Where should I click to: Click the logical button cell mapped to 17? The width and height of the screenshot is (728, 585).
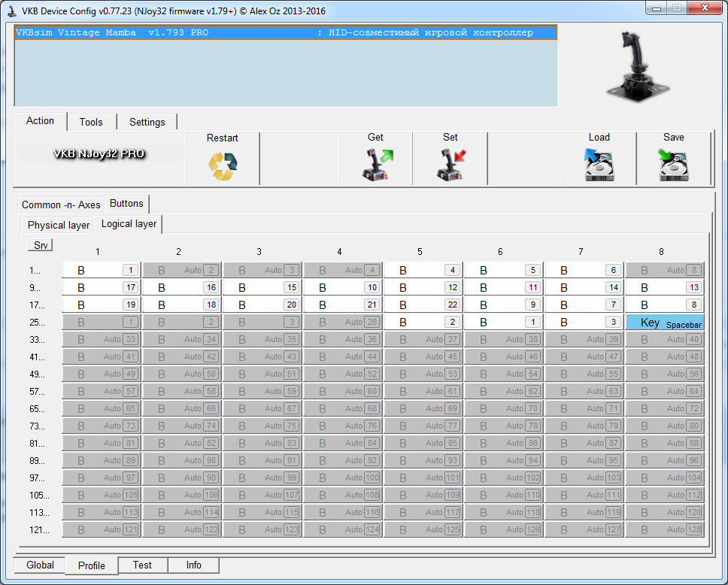pyautogui.click(x=101, y=287)
